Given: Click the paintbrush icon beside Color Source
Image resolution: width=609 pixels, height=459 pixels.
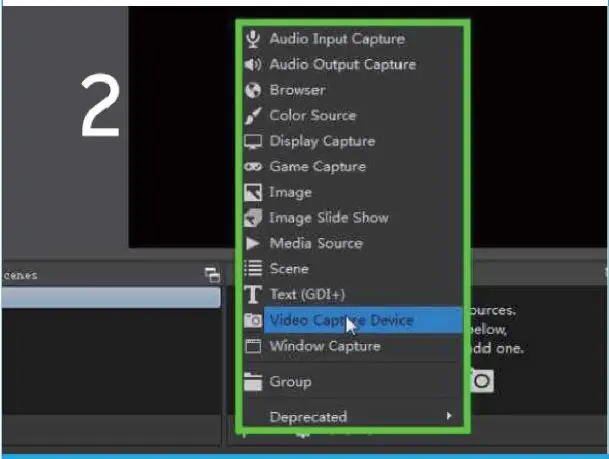Looking at the screenshot, I should tap(253, 116).
